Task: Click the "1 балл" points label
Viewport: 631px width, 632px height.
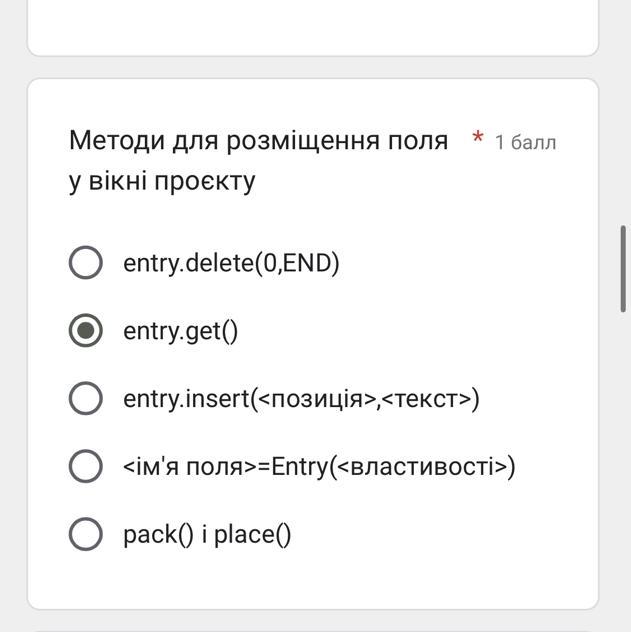Action: [x=525, y=142]
